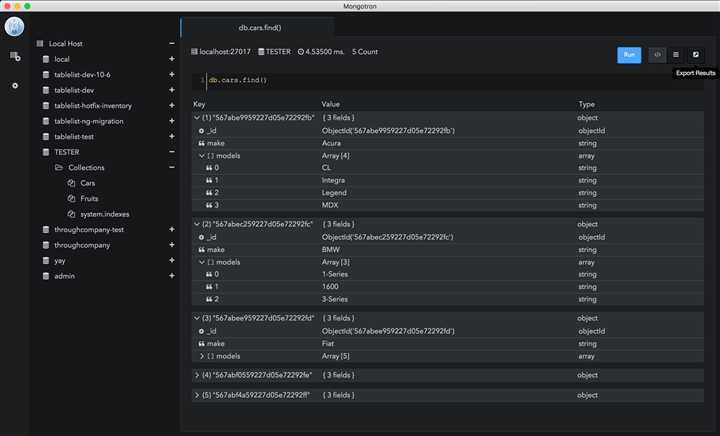
Task: Collapse the Acura models array
Action: click(x=202, y=156)
